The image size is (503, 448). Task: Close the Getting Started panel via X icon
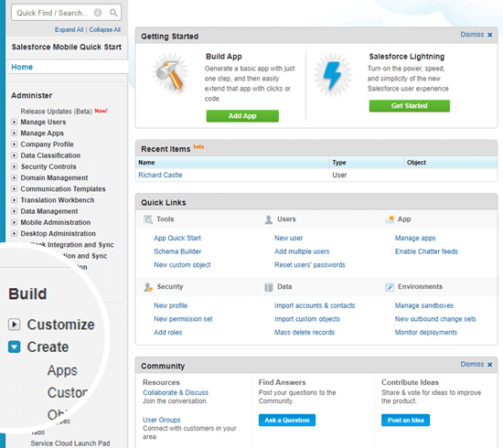[490, 35]
